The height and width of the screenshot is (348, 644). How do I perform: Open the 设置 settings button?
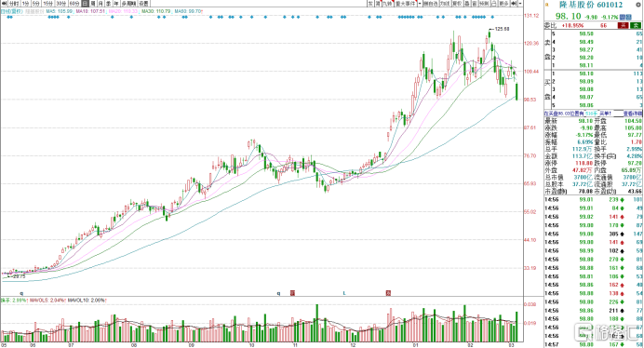143,4
